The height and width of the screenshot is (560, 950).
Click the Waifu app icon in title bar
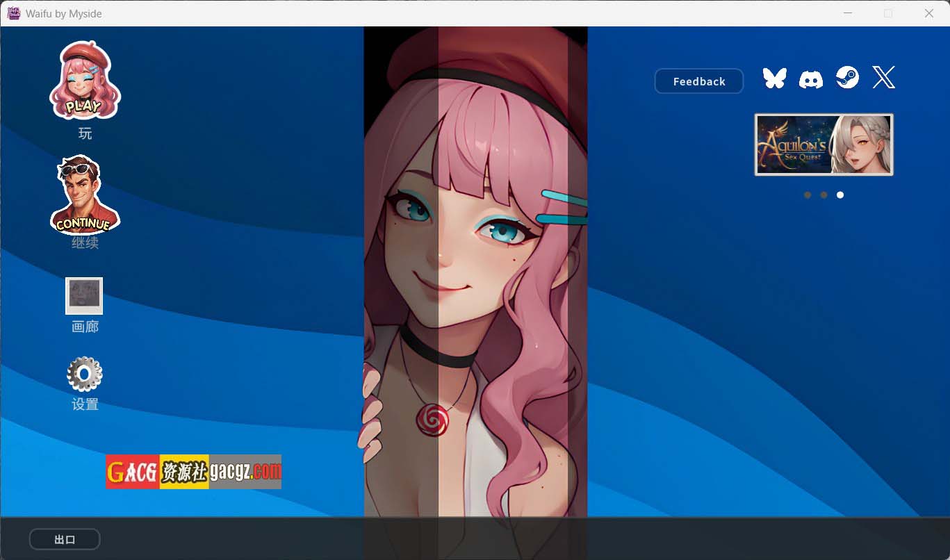tap(14, 13)
